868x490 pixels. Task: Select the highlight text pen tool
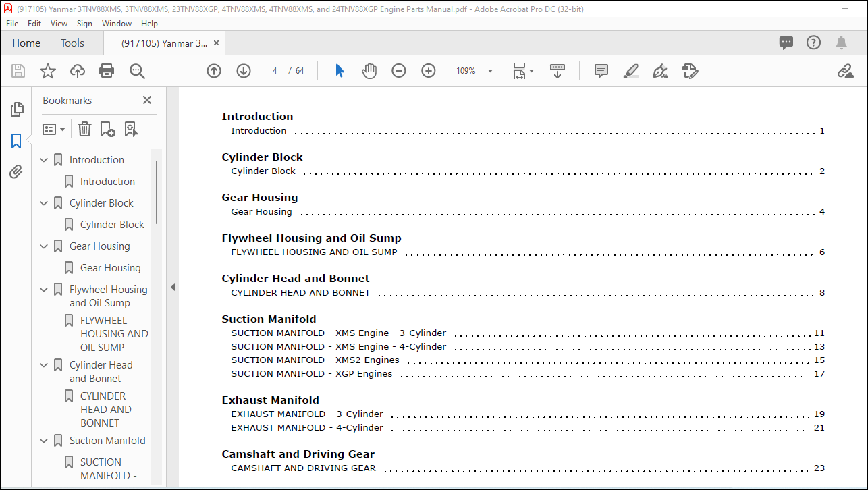click(631, 71)
